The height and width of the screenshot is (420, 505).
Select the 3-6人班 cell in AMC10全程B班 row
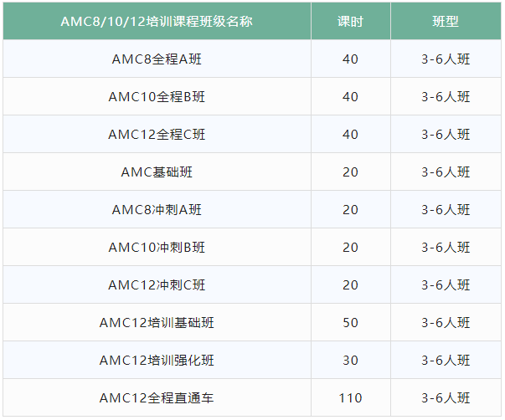446,97
